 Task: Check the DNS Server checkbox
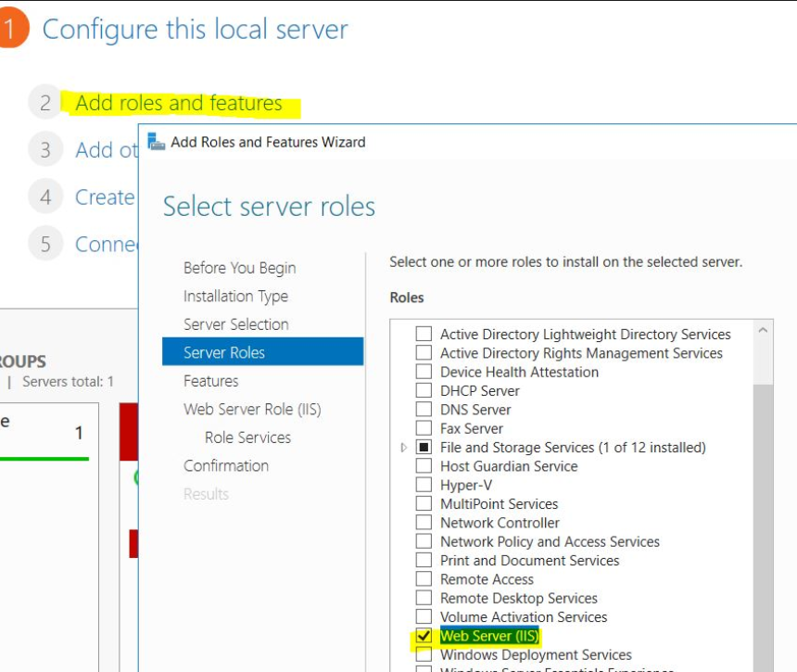coord(424,409)
